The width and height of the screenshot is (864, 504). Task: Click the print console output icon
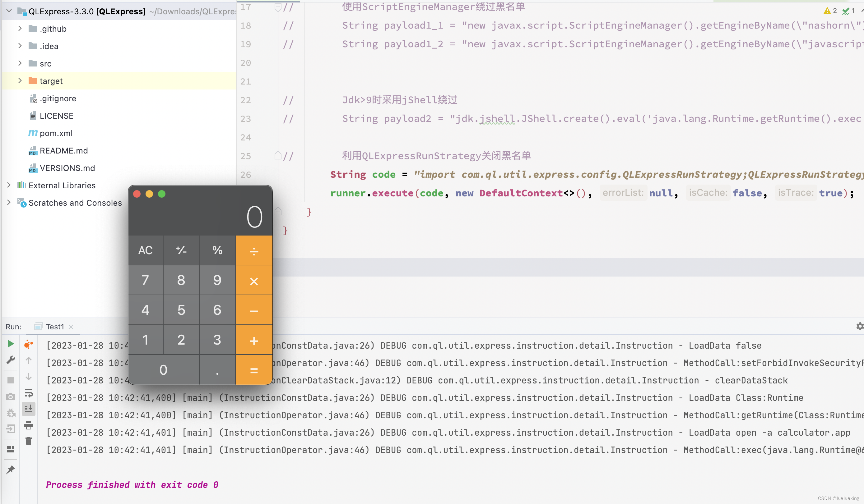[x=29, y=425]
